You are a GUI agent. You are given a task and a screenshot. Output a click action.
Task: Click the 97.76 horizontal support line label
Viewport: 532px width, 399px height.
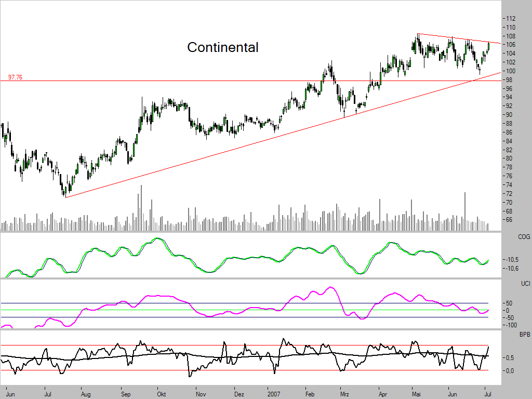[x=15, y=76]
